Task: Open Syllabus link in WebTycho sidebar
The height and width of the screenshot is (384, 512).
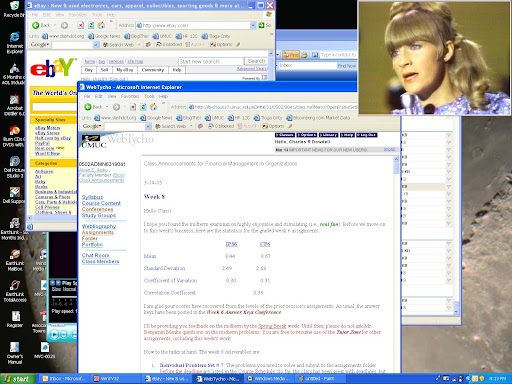Action: [x=92, y=197]
